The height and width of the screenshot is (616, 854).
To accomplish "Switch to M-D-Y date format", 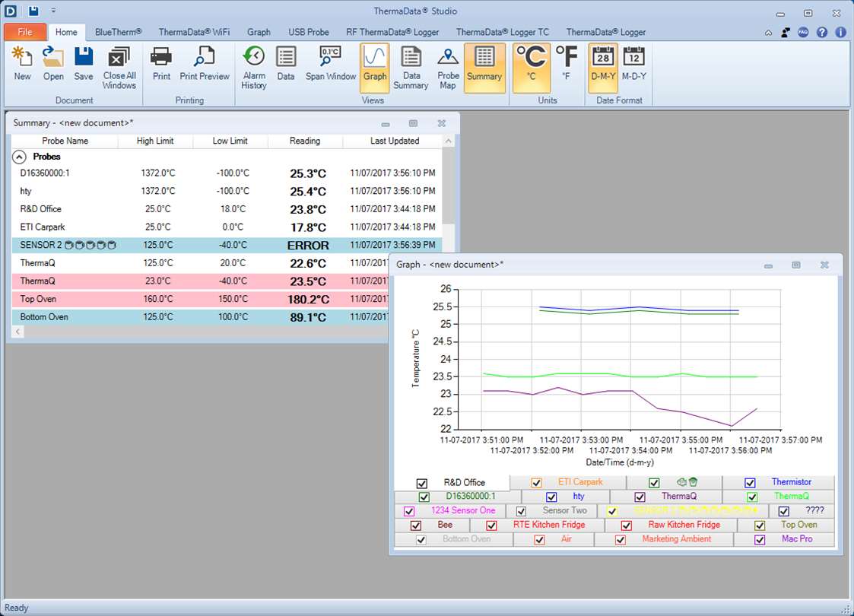I will [x=634, y=65].
